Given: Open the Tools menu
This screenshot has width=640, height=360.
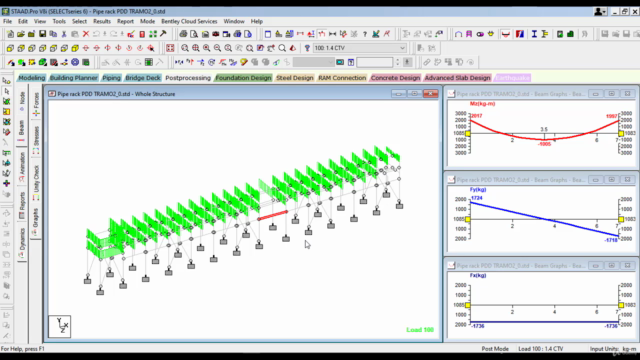Looking at the screenshot, I should pyautogui.click(x=59, y=21).
